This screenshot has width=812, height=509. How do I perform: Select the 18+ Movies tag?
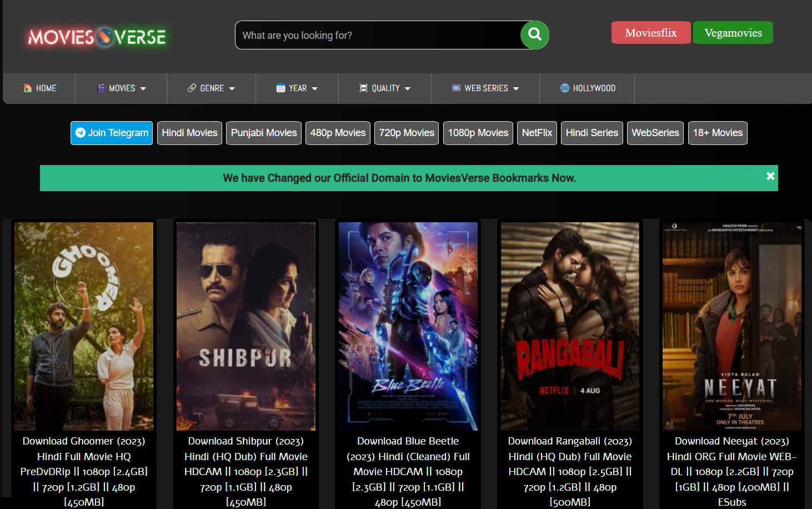click(718, 133)
